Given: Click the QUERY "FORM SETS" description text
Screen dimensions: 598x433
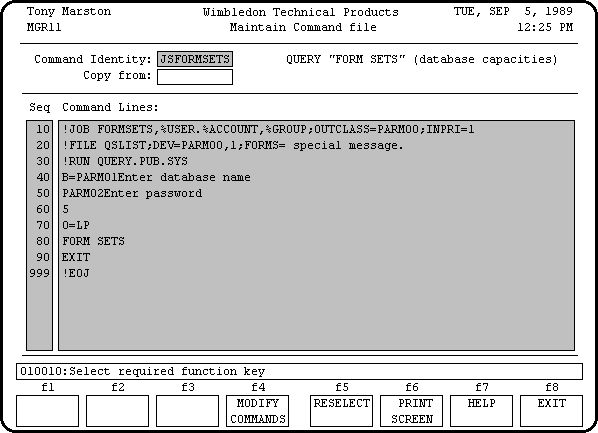Looking at the screenshot, I should click(x=422, y=60).
